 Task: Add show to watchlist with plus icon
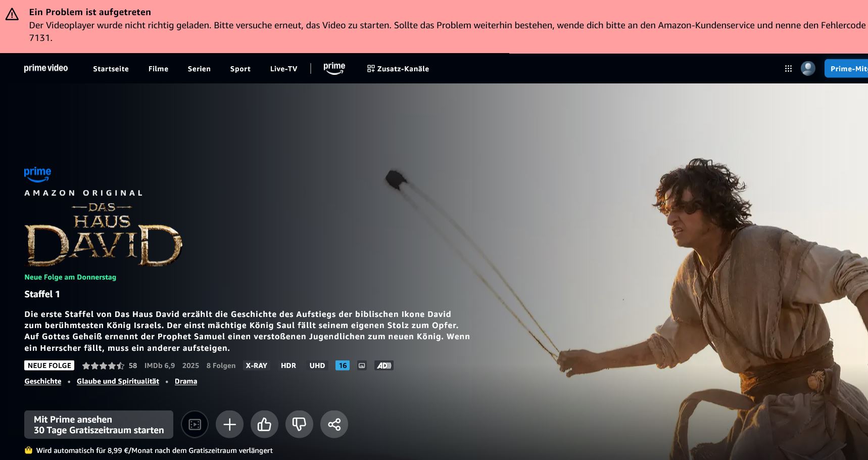(229, 424)
